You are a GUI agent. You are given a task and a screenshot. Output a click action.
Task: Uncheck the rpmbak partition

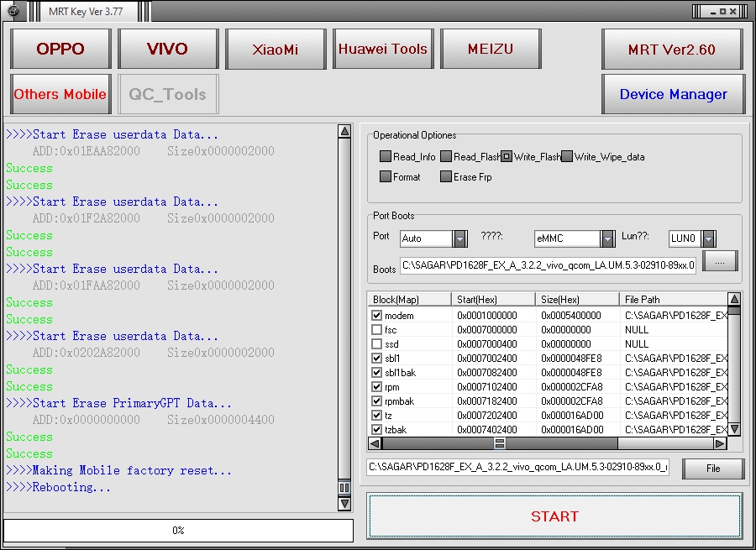tap(376, 401)
